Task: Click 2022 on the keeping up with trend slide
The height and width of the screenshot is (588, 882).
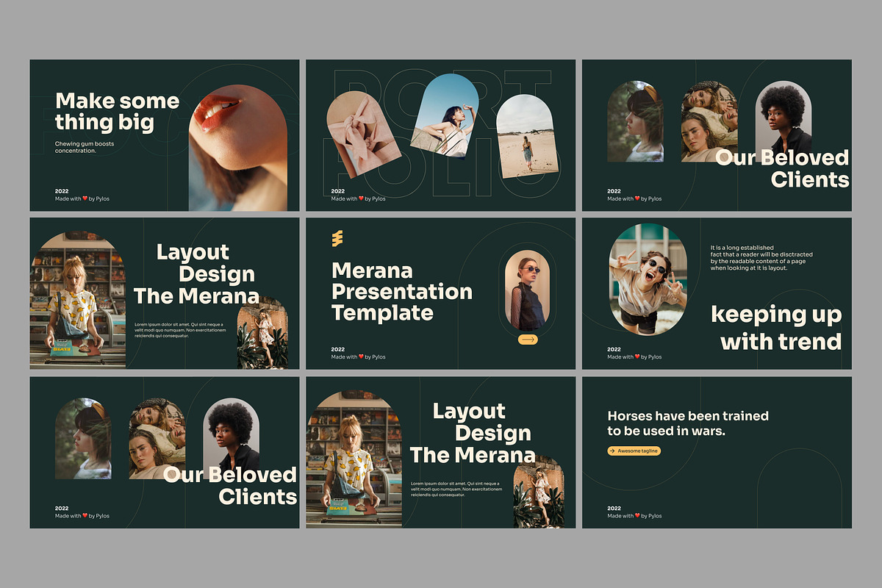Action: [x=614, y=350]
